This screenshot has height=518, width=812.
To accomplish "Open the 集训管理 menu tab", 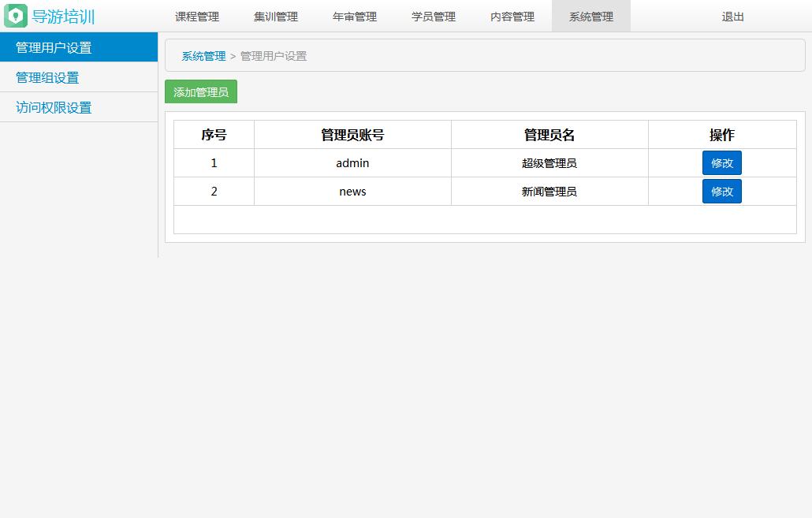I will [x=275, y=16].
